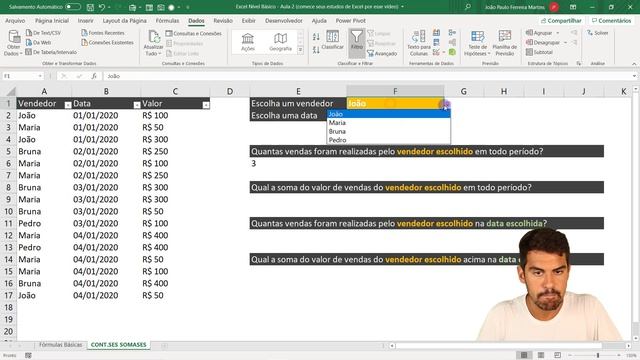Open the Desagrupar dropdown arrow

pyautogui.click(x=565, y=42)
